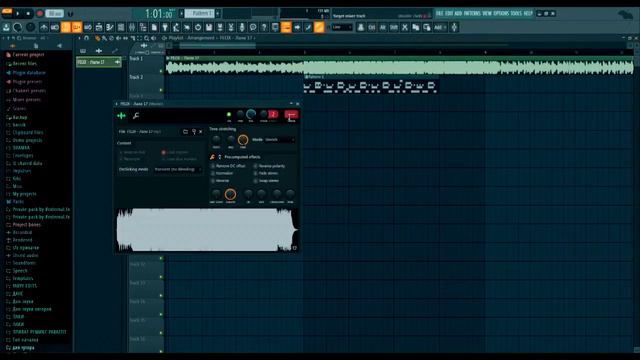The height and width of the screenshot is (360, 640).
Task: Enable Reverse polarity
Action: point(269,166)
